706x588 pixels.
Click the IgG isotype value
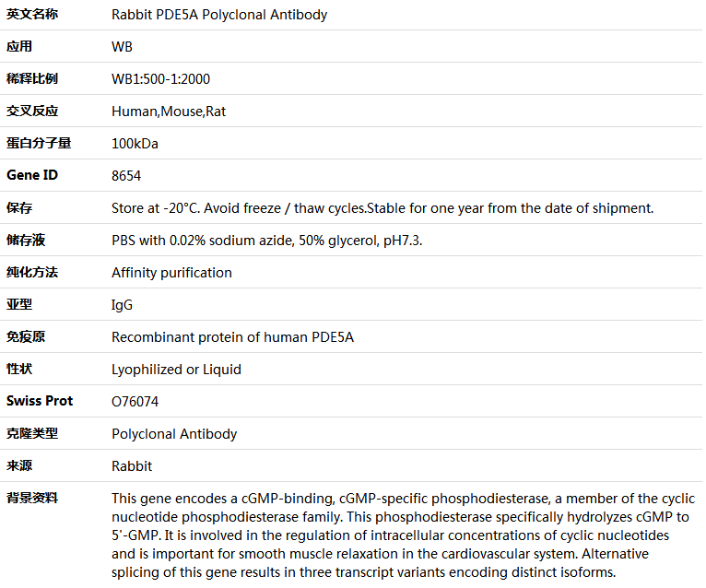tap(122, 305)
